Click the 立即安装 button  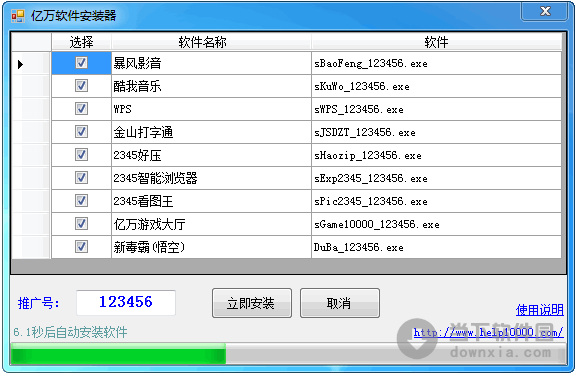coord(252,303)
